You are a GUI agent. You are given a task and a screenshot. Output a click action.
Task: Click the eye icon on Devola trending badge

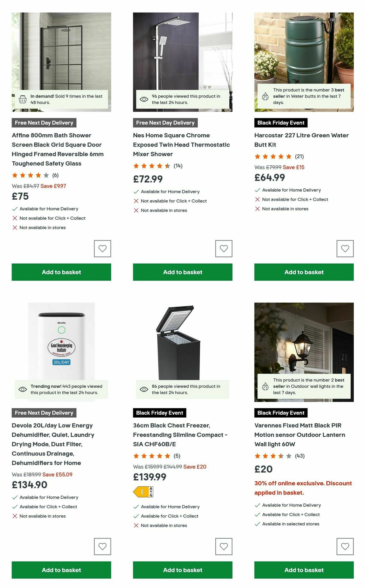point(23,389)
